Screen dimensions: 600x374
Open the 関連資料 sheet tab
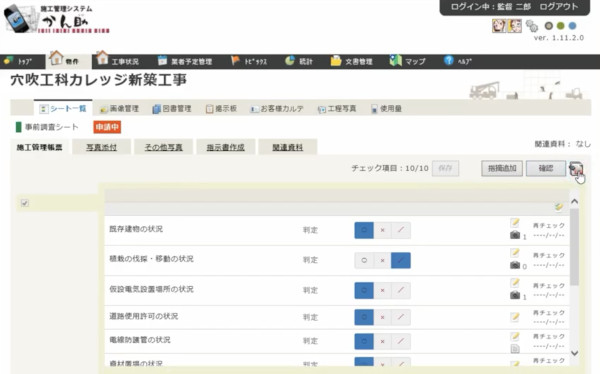pyautogui.click(x=287, y=147)
